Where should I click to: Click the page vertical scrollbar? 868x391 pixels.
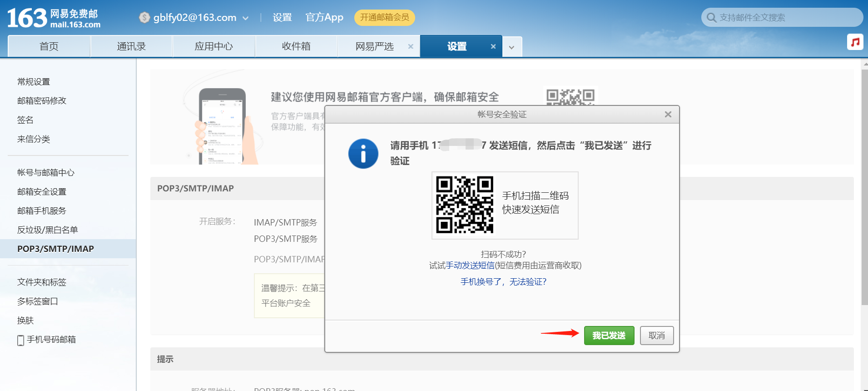[864, 186]
